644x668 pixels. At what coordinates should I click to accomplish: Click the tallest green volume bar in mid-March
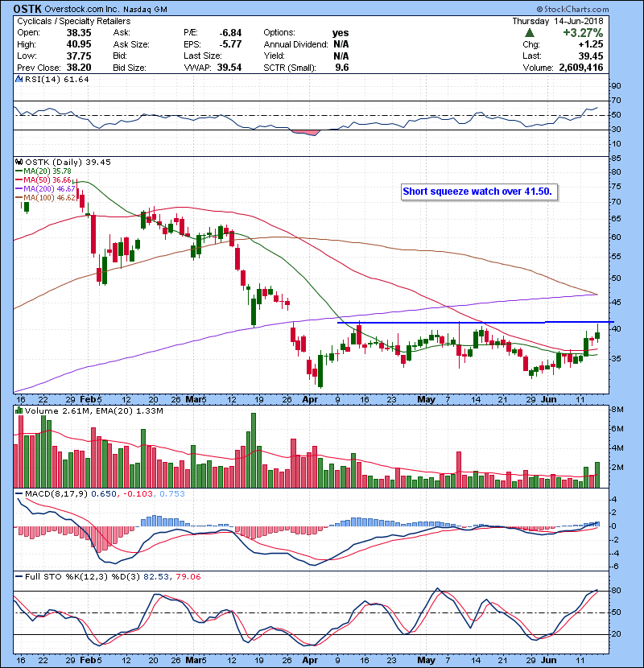point(254,451)
